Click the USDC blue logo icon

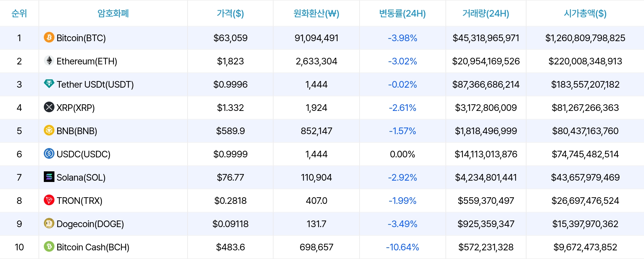49,153
